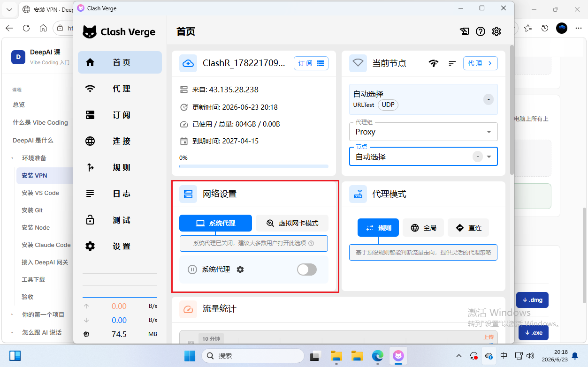This screenshot has height=367, width=588.
Task: Open 什么是 Vibe Coding in browser sidebar
Action: pos(40,122)
